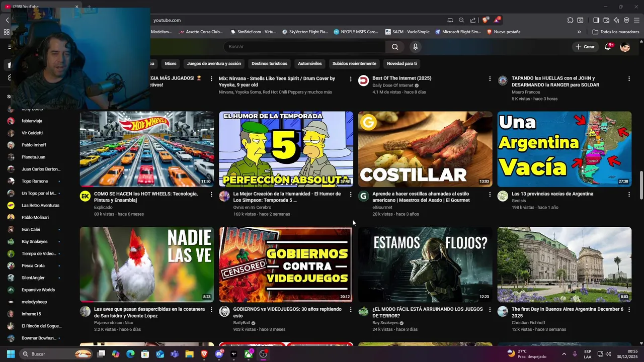Open Ray Snakeyes subscription in sidebar
The image size is (644, 362).
pyautogui.click(x=34, y=241)
